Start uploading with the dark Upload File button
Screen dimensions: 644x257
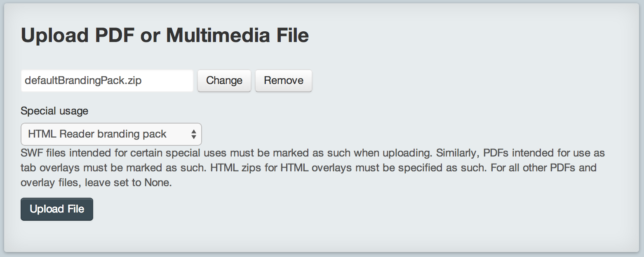click(x=57, y=209)
